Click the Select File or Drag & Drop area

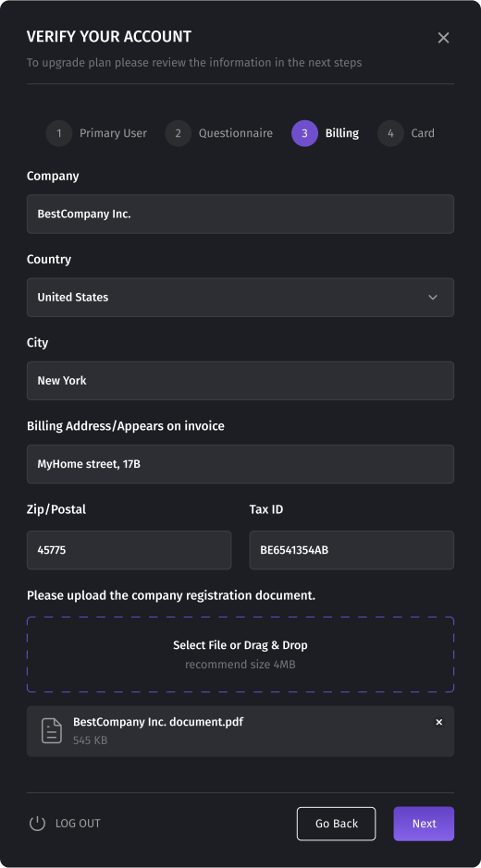click(240, 654)
